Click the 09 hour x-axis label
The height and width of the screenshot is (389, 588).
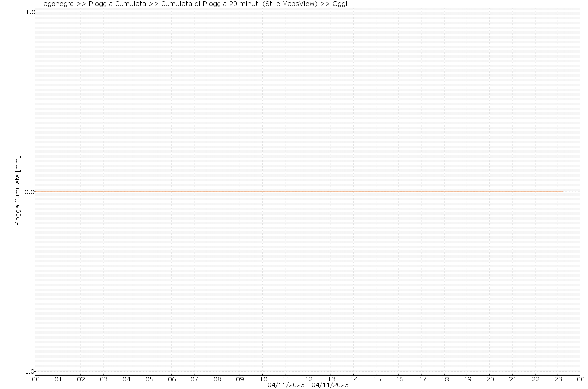pyautogui.click(x=240, y=379)
